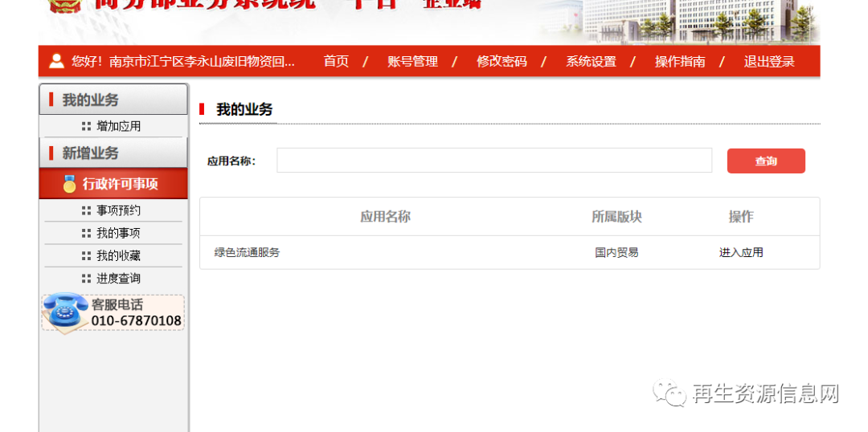
Task: Open 操作指南 operation guide
Action: [x=680, y=61]
